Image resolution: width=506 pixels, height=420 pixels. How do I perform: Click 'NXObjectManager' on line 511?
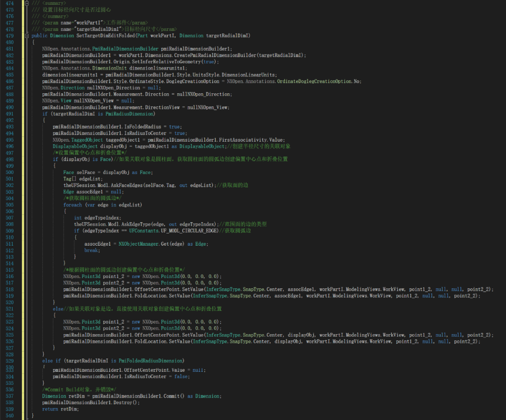[138, 244]
